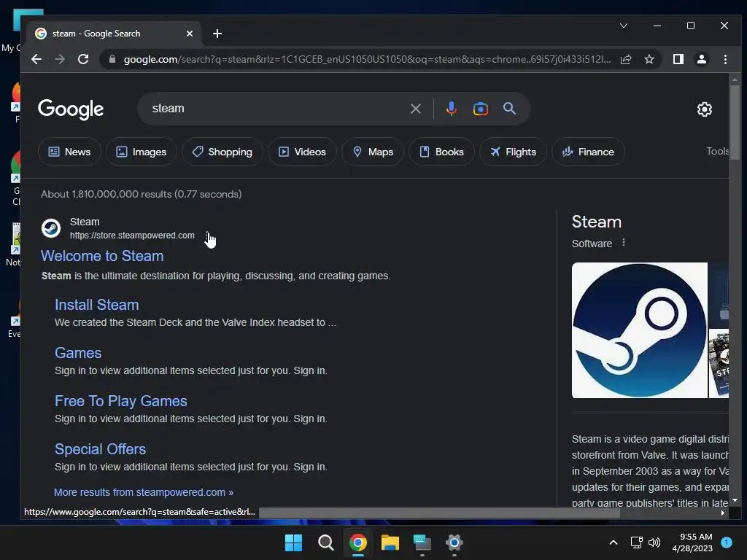Open the taskbar settings gear app
Viewport: 747px width, 560px height.
(x=454, y=542)
